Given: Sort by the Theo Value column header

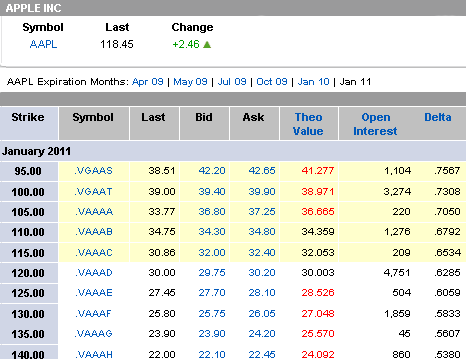Looking at the screenshot, I should pyautogui.click(x=308, y=124).
